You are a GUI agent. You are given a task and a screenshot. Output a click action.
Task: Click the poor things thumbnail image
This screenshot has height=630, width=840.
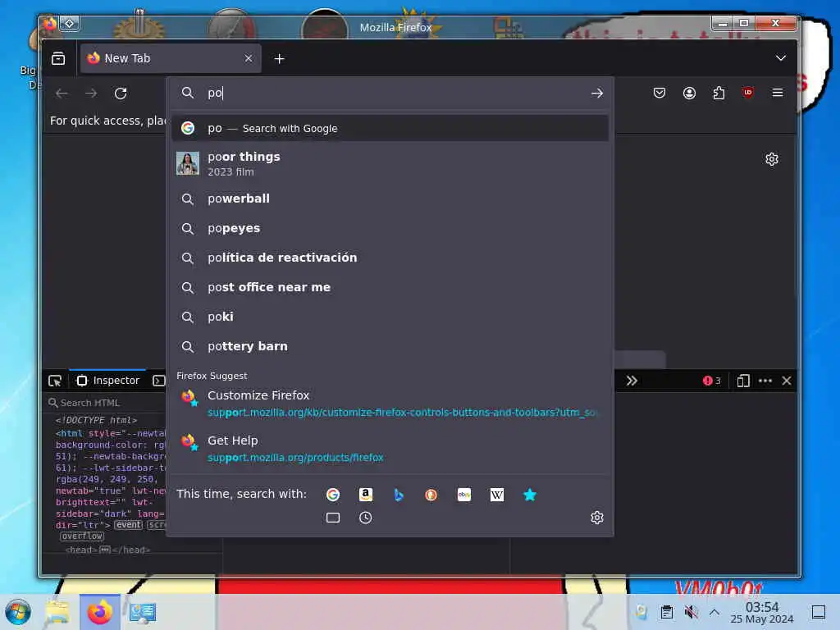click(188, 163)
